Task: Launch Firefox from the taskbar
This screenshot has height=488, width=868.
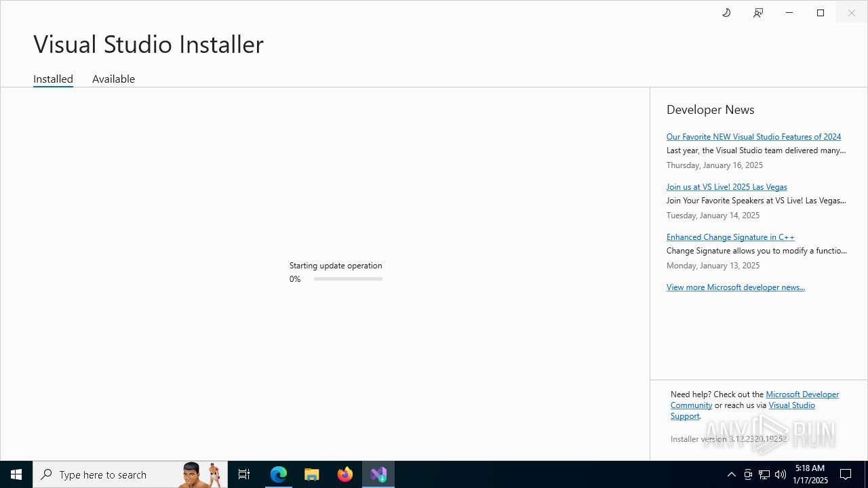Action: (345, 474)
